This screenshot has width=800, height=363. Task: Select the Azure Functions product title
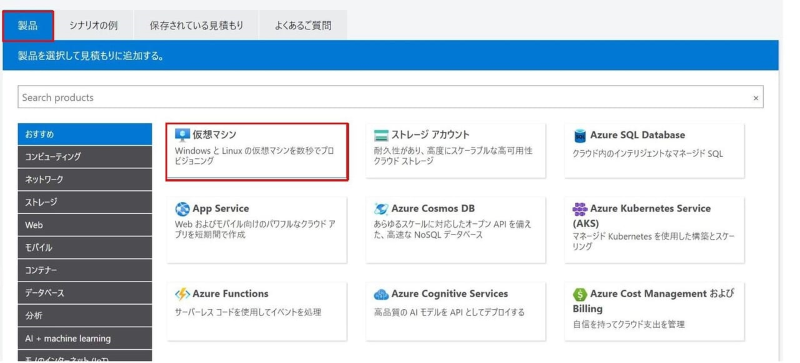231,294
